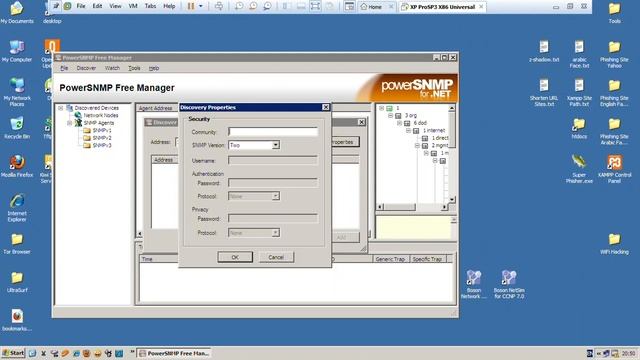640x360 pixels.
Task: Click the taskbar clock showing 20:50
Action: click(x=629, y=353)
